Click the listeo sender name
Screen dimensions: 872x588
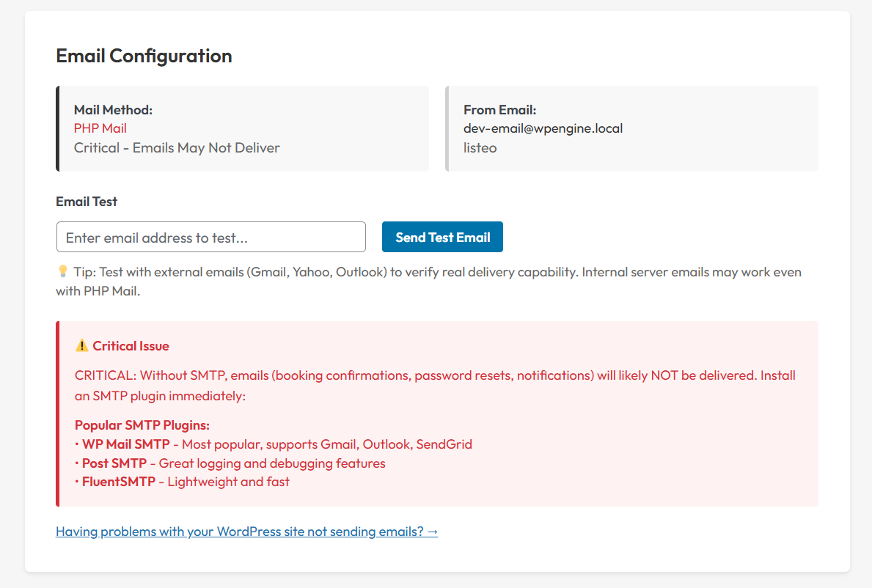pos(480,147)
